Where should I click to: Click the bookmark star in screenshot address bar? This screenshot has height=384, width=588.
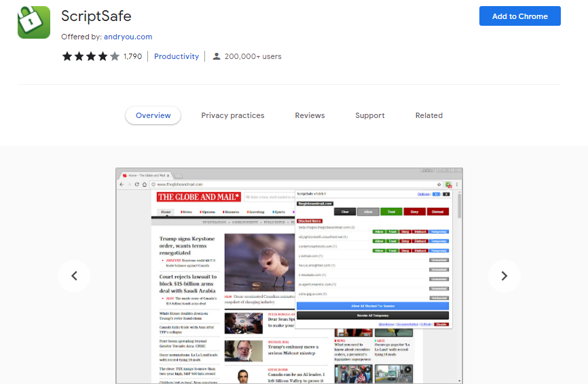tap(439, 185)
